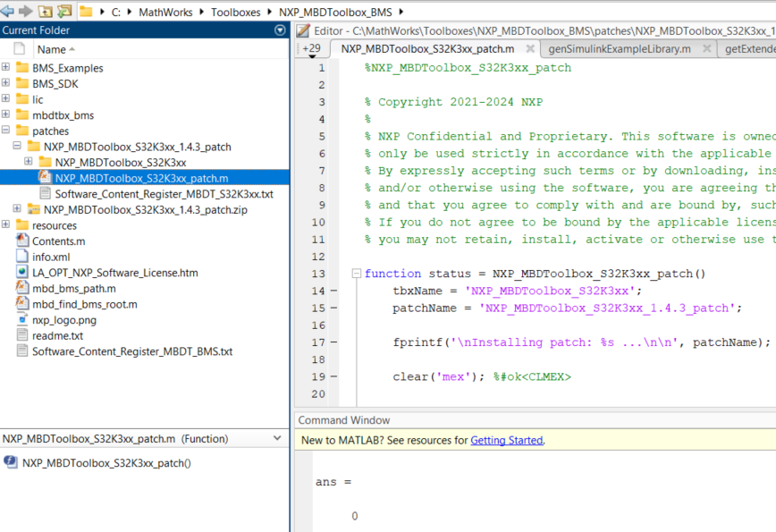Click Toolboxes in the address path
This screenshot has height=532, width=776.
point(236,12)
